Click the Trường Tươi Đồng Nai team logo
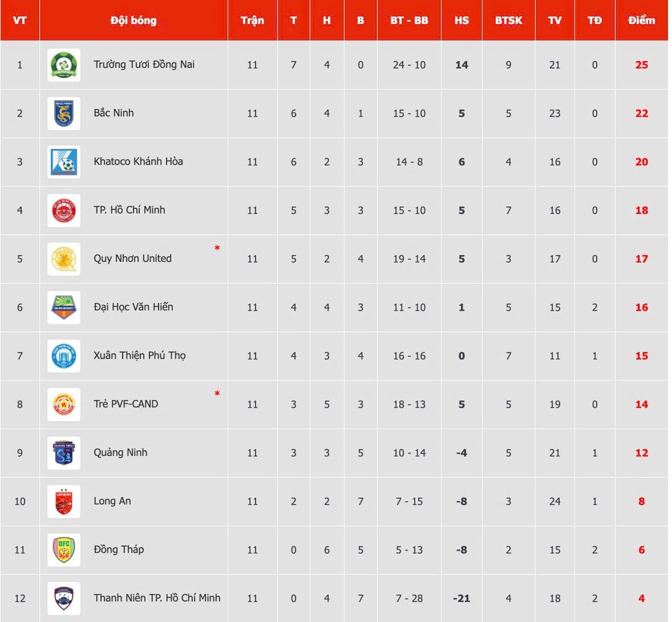 point(64,65)
